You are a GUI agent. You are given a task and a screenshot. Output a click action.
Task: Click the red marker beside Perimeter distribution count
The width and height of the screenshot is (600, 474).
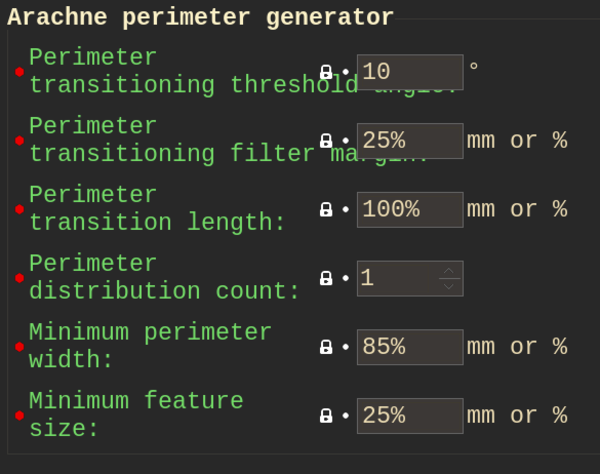[20, 278]
